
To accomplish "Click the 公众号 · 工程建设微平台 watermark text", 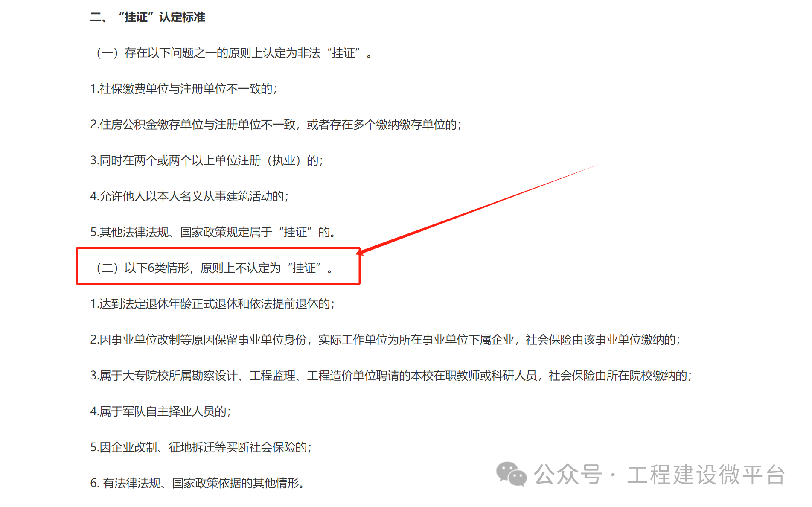I will 659,475.
